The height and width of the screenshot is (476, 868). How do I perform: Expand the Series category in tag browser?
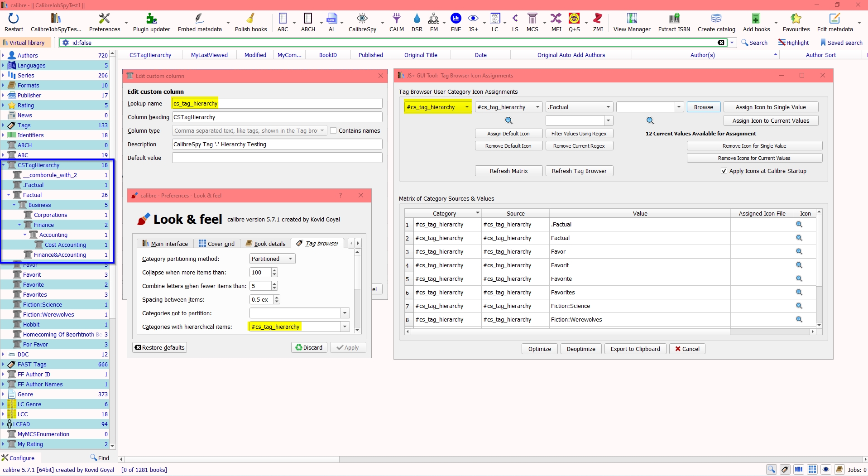coord(3,75)
